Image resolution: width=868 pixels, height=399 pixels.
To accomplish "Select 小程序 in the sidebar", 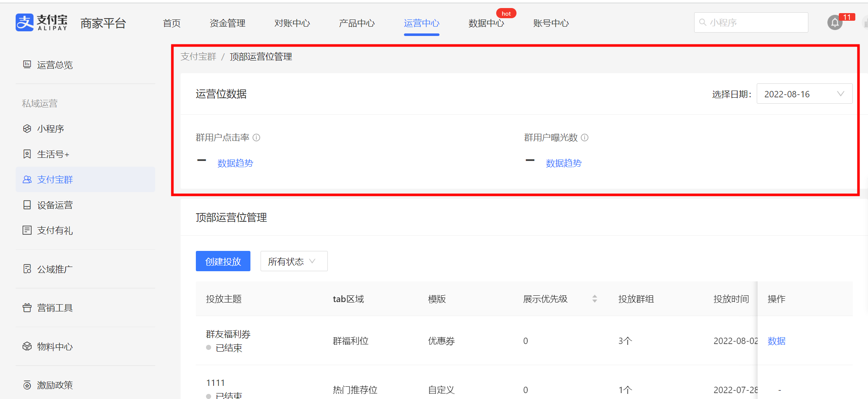I will pyautogui.click(x=50, y=129).
